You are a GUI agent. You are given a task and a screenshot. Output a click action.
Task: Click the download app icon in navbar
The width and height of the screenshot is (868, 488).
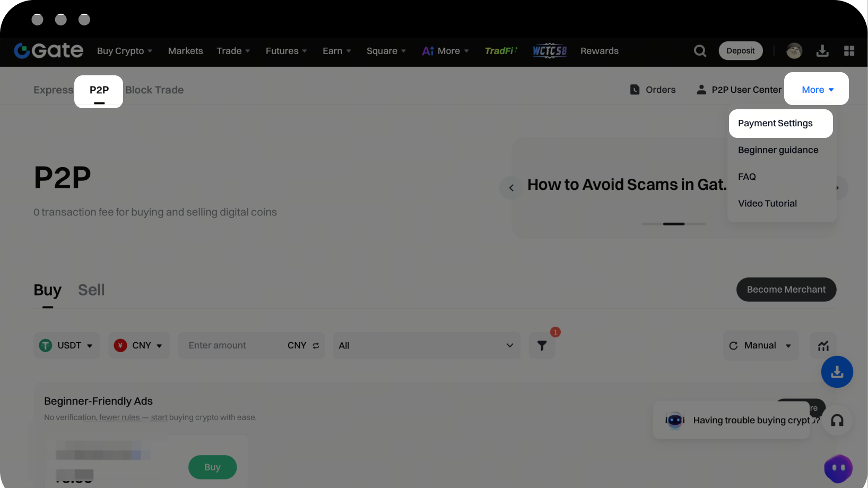(x=822, y=51)
